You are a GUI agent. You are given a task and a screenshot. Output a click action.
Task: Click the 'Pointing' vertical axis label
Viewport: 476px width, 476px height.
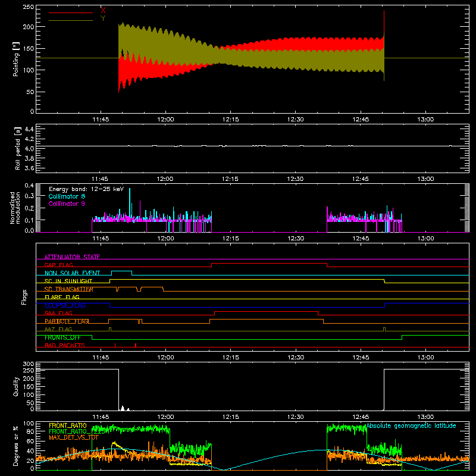(16, 59)
